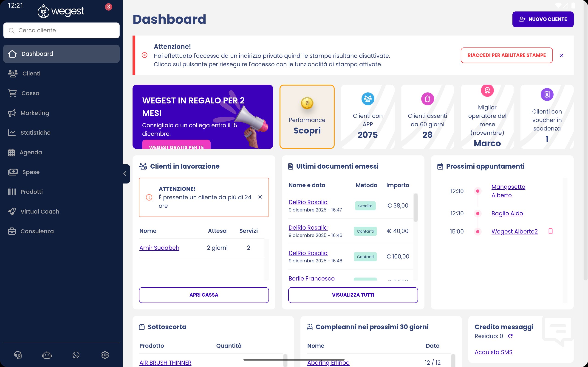Go to Statistiche in the sidebar
The height and width of the screenshot is (367, 588).
coord(35,133)
